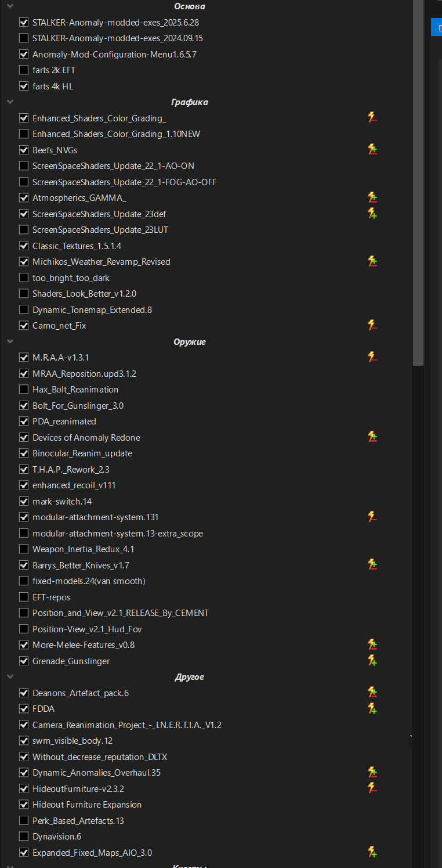Enable Weapon_Inertia_Redux_4.1 checkbox
The width and height of the screenshot is (442, 868).
[x=24, y=549]
